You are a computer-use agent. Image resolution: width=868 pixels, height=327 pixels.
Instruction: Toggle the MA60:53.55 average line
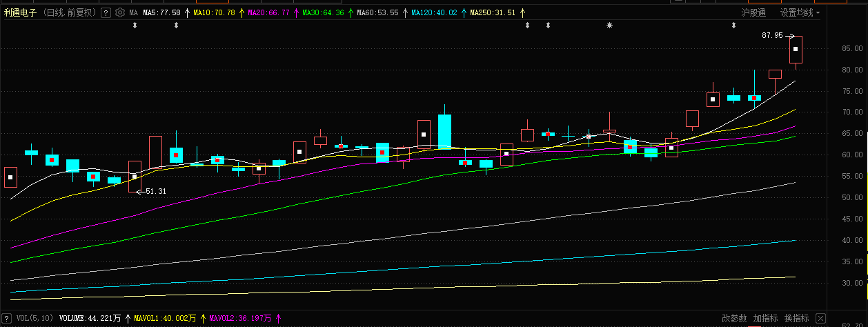coord(377,12)
